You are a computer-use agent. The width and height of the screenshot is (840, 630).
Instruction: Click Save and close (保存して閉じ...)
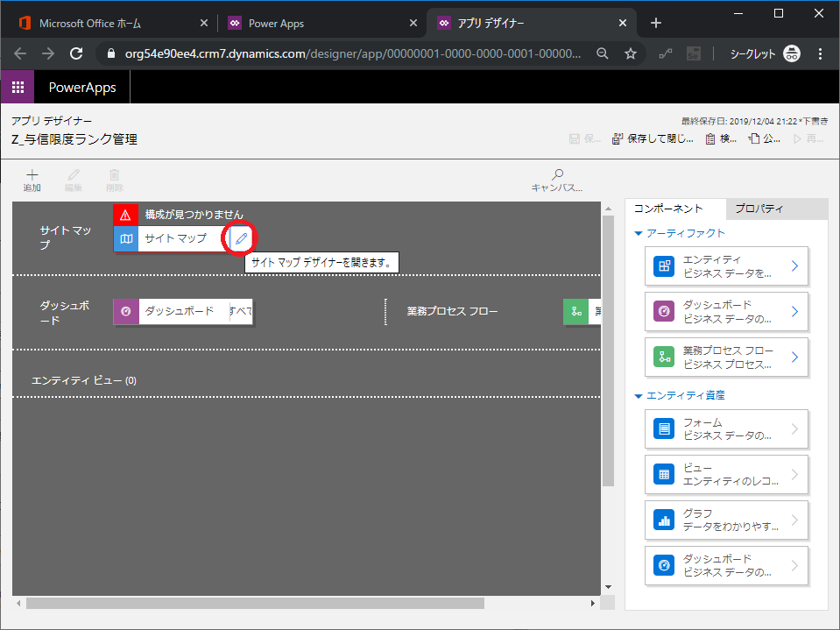pyautogui.click(x=653, y=139)
